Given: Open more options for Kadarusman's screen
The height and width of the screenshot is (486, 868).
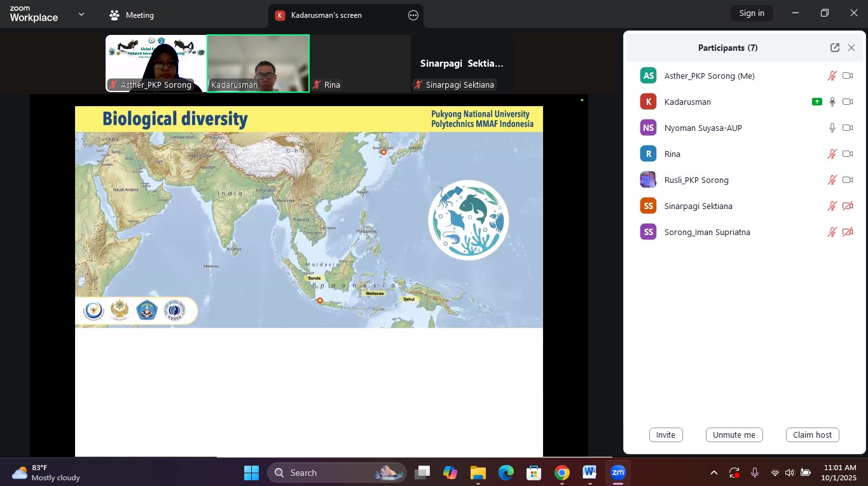Looking at the screenshot, I should [413, 15].
